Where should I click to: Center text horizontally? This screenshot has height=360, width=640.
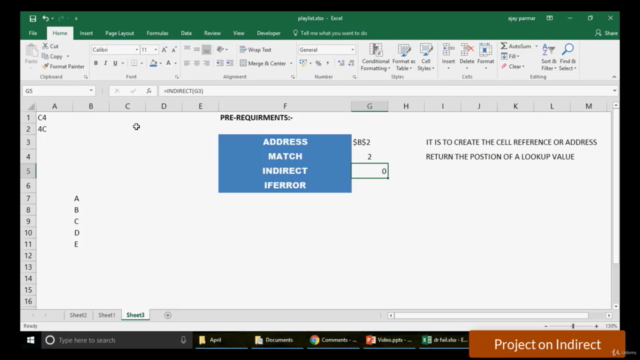(197, 63)
